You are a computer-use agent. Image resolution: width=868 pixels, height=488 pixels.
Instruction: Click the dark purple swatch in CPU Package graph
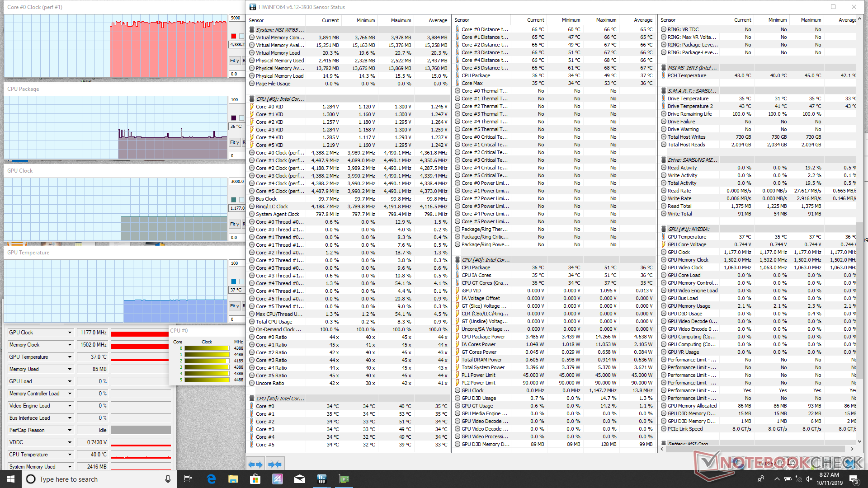[x=233, y=118]
